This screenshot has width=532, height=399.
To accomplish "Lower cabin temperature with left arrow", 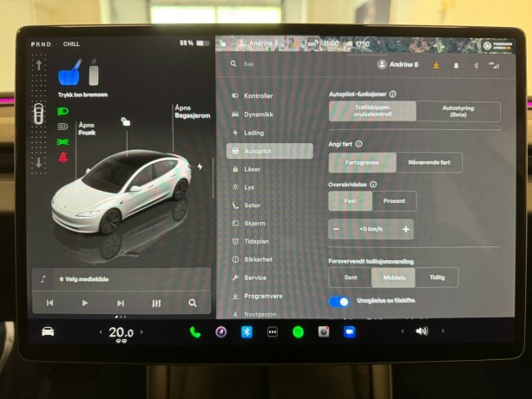I will tap(101, 332).
